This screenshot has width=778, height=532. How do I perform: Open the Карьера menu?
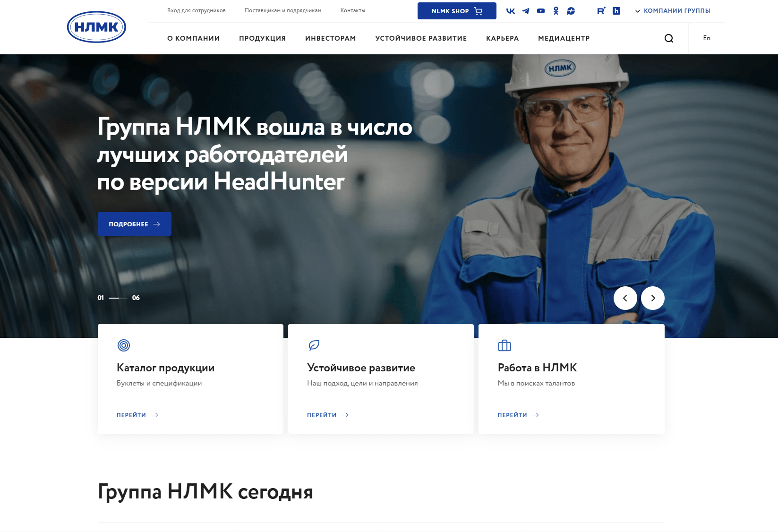click(503, 38)
